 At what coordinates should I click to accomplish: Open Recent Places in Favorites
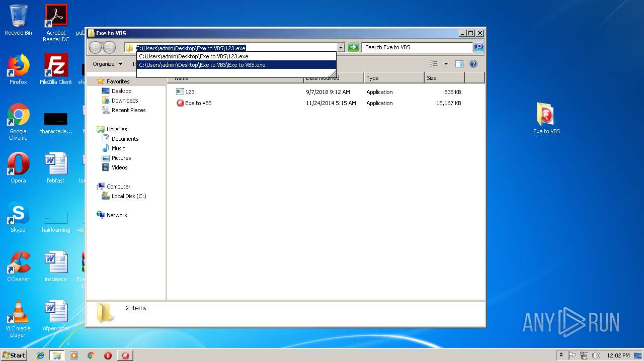(x=128, y=110)
